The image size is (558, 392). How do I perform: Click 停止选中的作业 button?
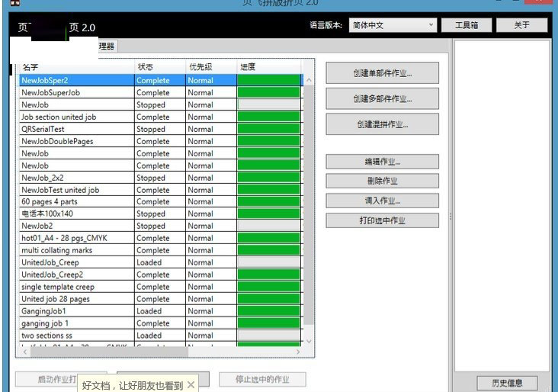pyautogui.click(x=263, y=380)
